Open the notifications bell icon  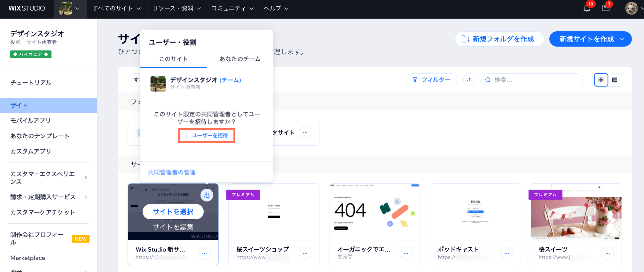[586, 9]
